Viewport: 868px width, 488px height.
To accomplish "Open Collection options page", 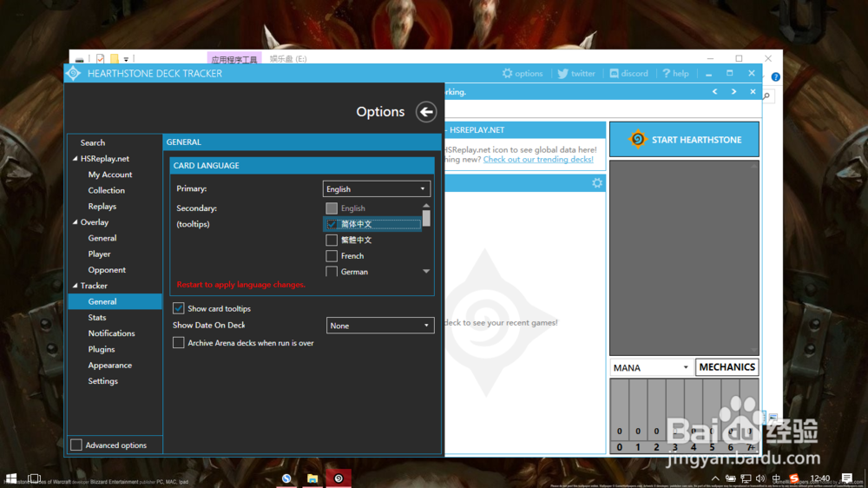I will point(106,190).
